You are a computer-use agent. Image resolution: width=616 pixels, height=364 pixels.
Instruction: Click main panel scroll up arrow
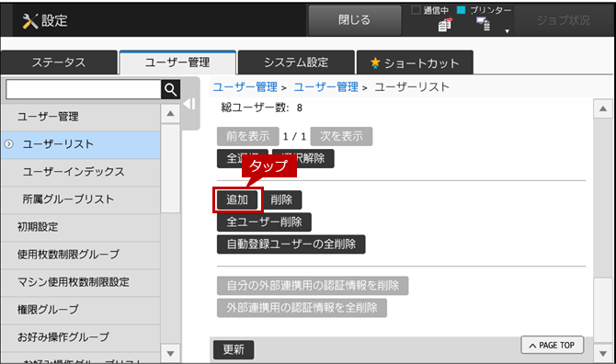[602, 108]
